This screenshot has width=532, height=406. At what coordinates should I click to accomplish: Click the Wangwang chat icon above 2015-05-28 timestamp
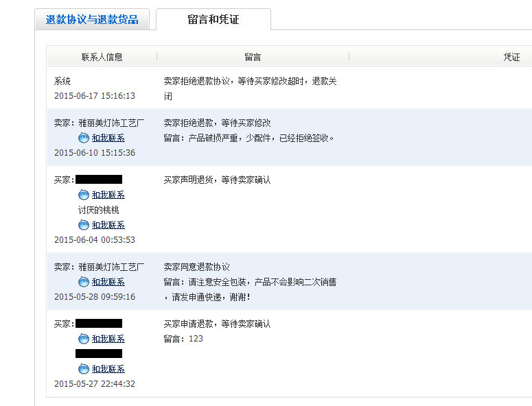[84, 282]
